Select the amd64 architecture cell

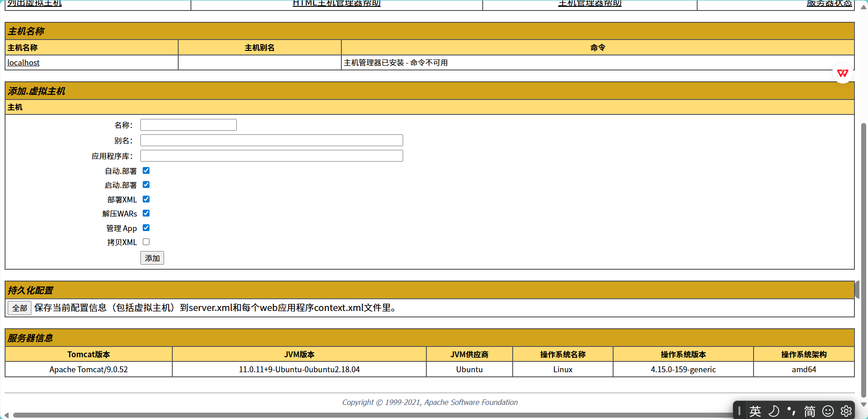click(804, 370)
